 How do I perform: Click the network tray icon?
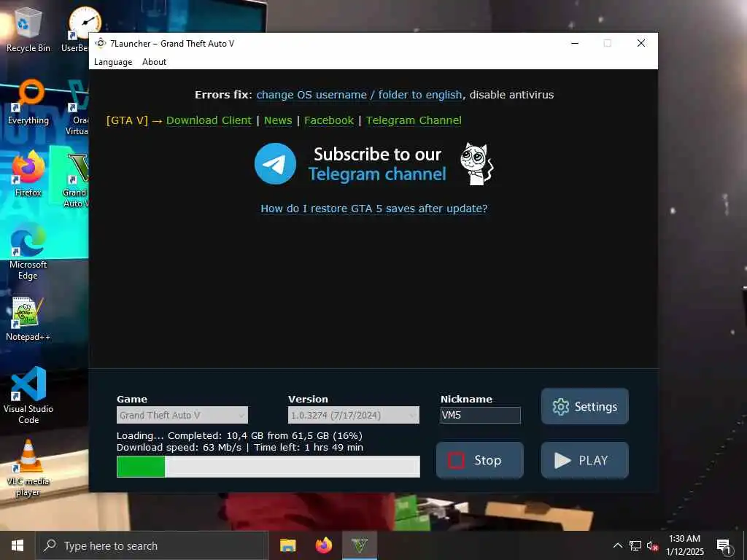click(635, 545)
